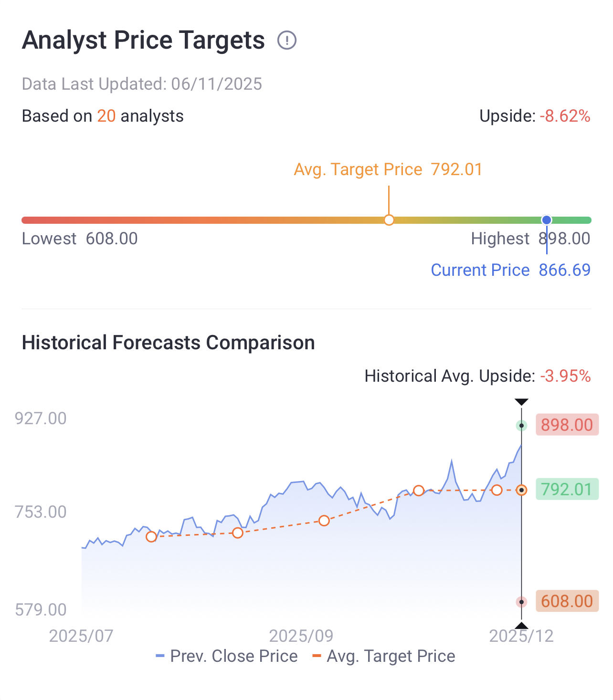Click the info icon beside Analyst Price Targets
Screen dimensions: 613x700
[287, 40]
